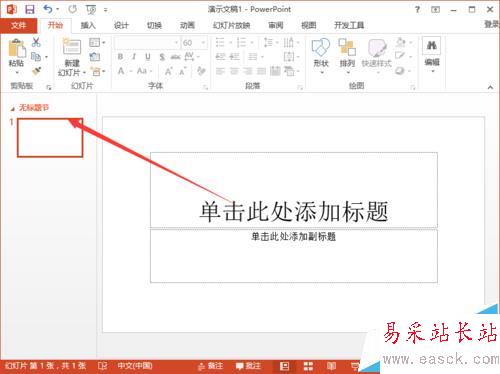Switch to the 设计 (Design) tab
The image size is (500, 374).
click(121, 25)
